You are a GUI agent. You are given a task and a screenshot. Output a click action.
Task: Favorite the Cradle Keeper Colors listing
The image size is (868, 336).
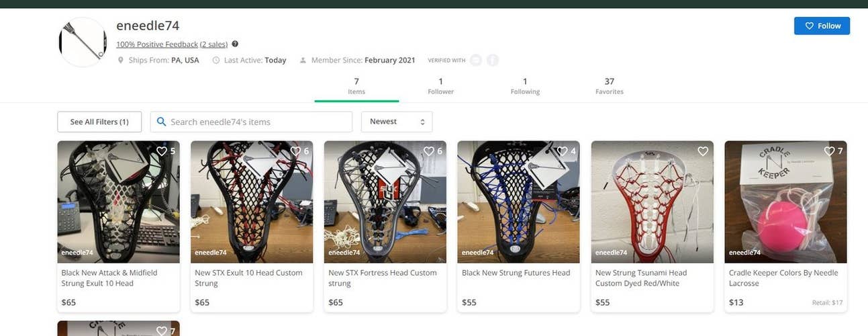[x=830, y=151]
